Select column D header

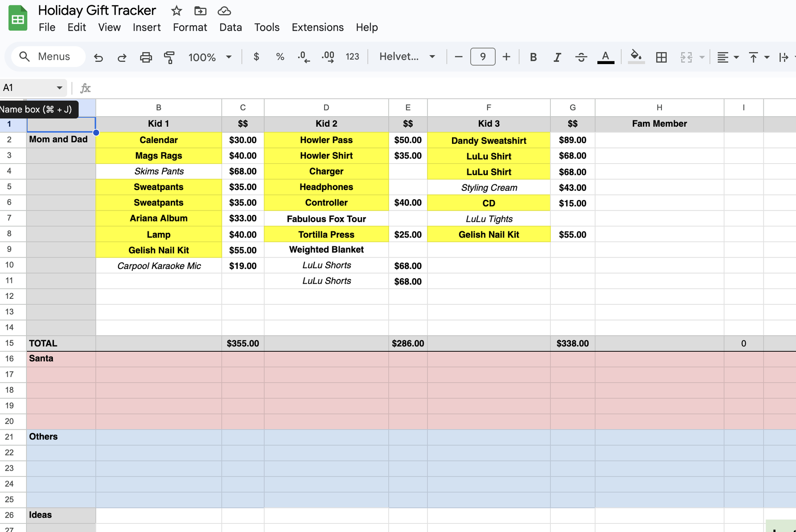point(326,108)
